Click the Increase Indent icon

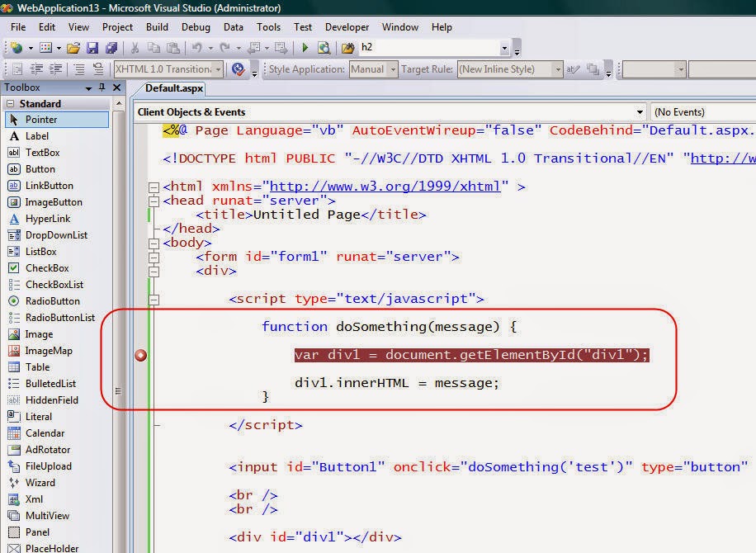(x=56, y=69)
